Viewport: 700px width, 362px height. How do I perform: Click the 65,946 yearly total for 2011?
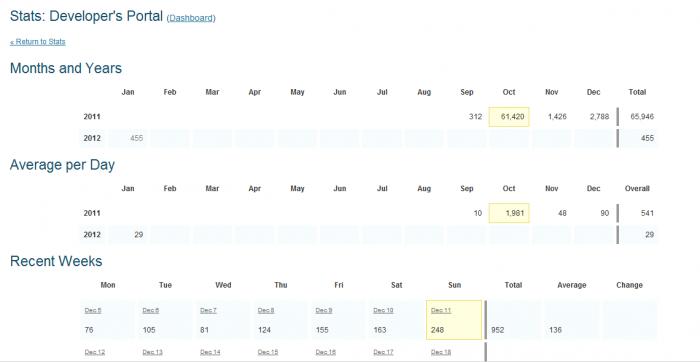coord(640,117)
